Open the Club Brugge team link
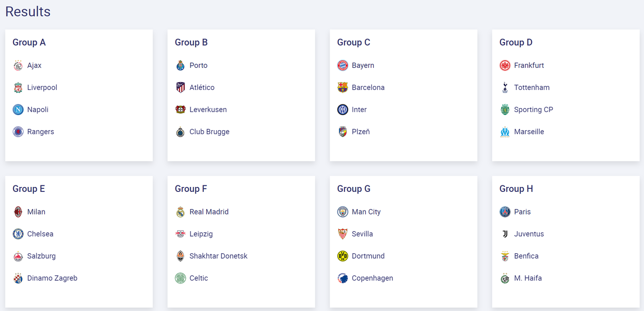 pyautogui.click(x=209, y=132)
